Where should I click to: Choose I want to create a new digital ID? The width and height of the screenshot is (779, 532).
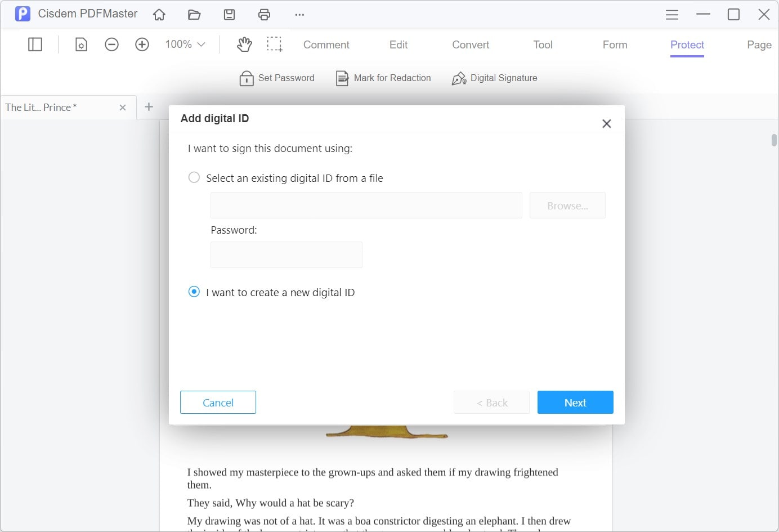(x=194, y=292)
